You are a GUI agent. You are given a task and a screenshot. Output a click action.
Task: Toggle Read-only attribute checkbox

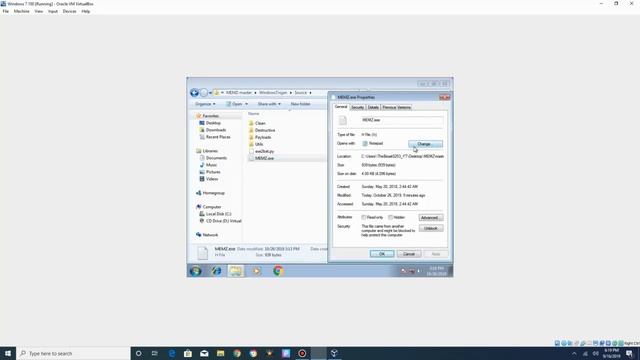click(364, 218)
